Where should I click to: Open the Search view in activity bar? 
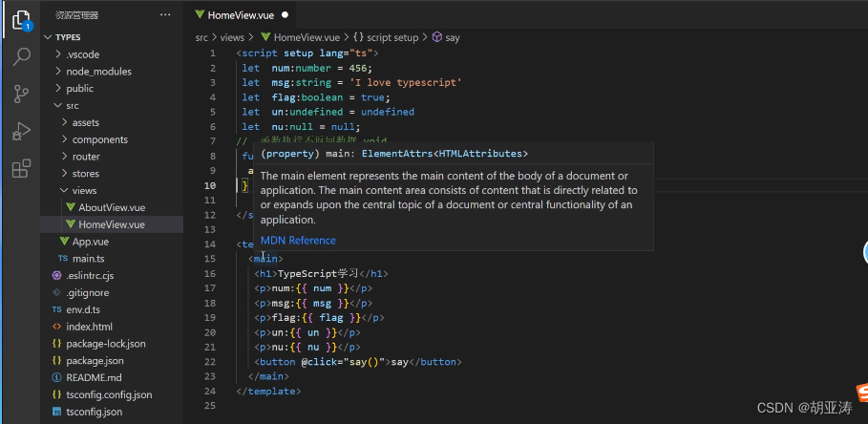tap(21, 56)
